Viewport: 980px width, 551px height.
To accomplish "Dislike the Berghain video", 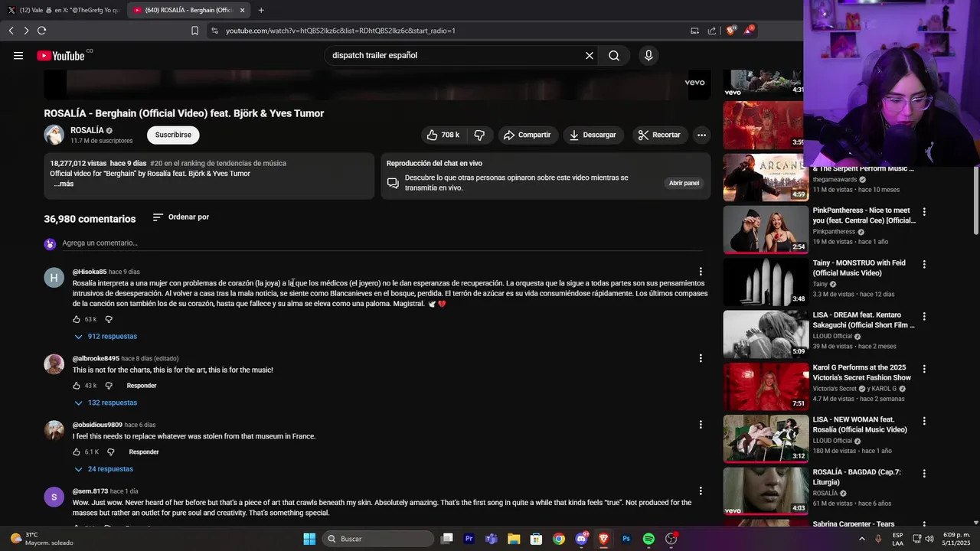I will tap(479, 135).
